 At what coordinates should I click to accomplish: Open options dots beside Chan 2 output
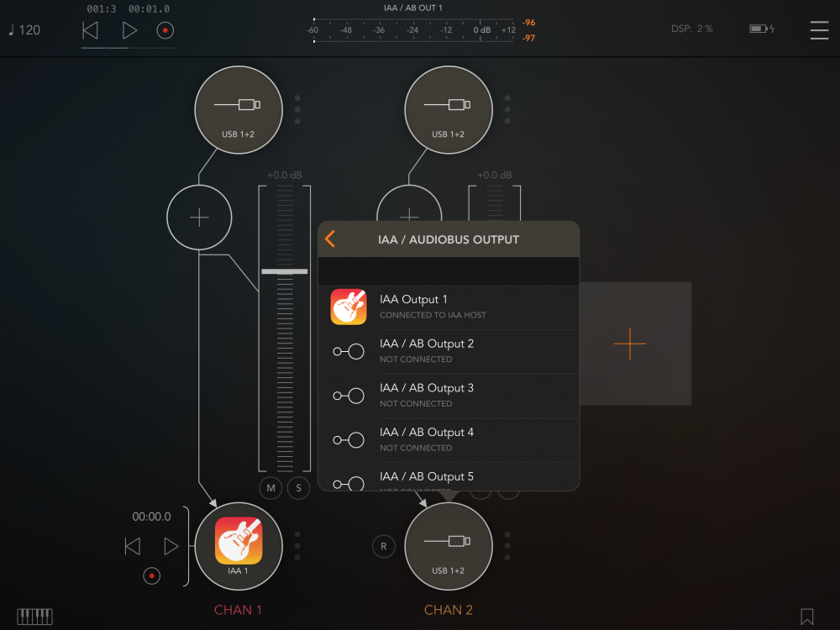(x=507, y=546)
